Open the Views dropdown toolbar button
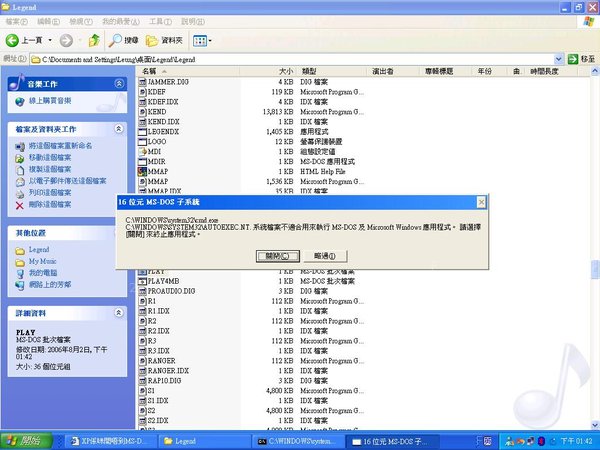The image size is (600, 450). coord(202,40)
